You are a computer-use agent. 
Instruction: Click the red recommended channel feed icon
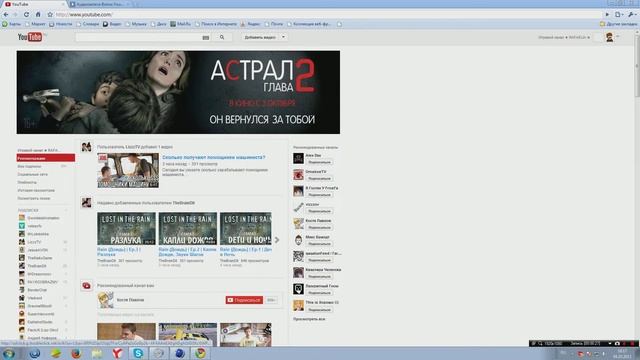(x=86, y=286)
